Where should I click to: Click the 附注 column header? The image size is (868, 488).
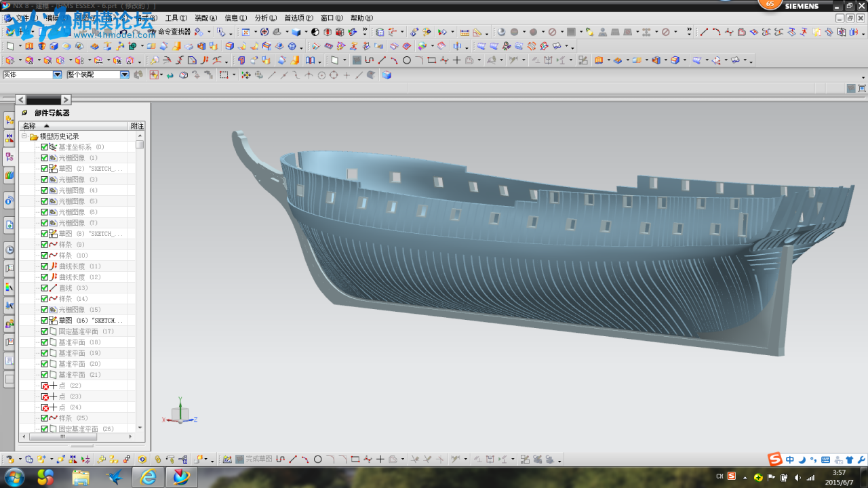[x=137, y=126]
